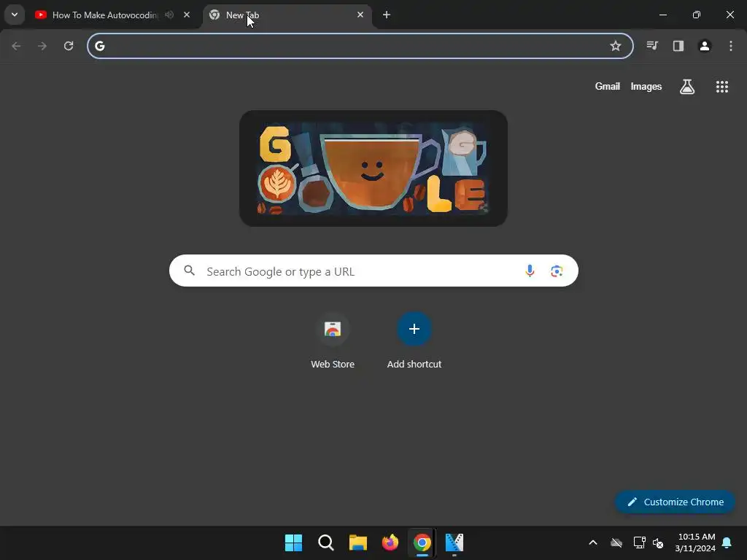Mute the audio icon on YouTube tab
The width and height of the screenshot is (747, 560).
point(169,15)
